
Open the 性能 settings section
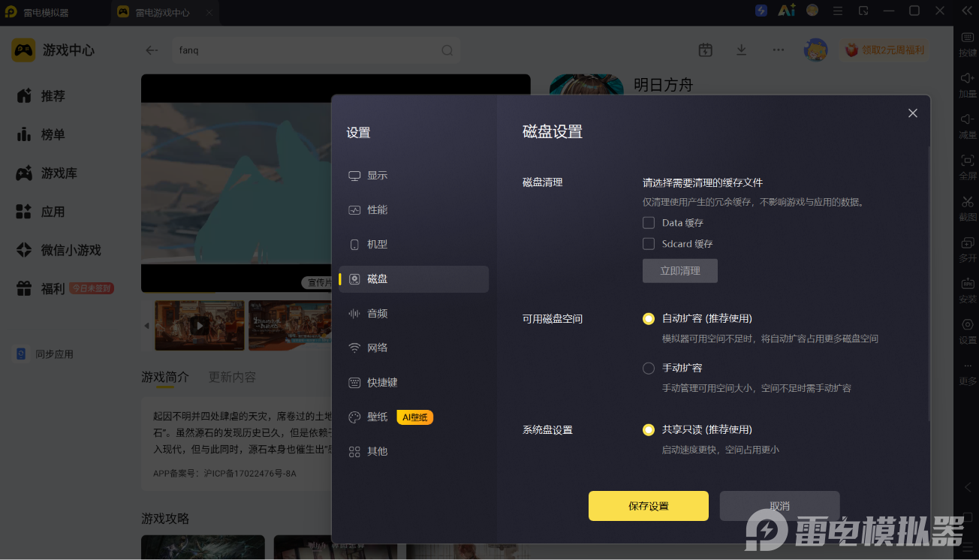point(414,209)
